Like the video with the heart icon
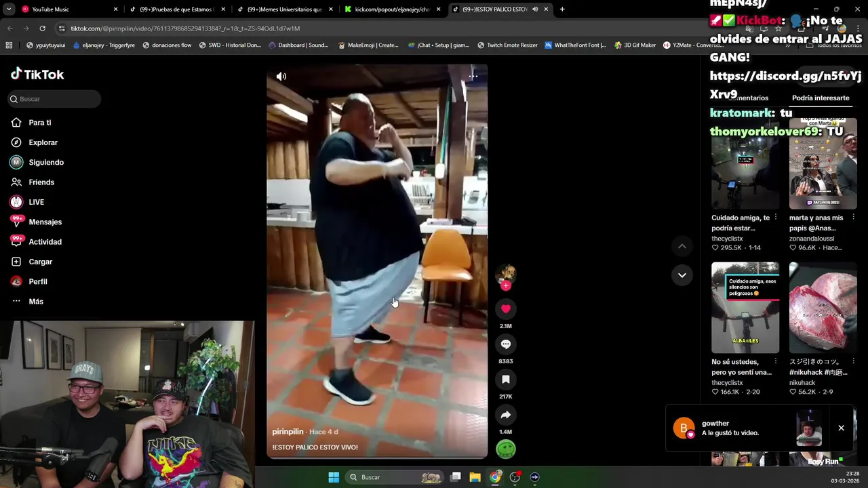 [x=506, y=309]
